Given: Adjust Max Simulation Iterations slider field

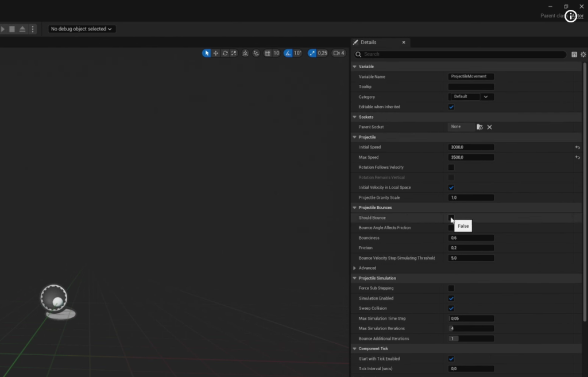Looking at the screenshot, I should [x=471, y=329].
